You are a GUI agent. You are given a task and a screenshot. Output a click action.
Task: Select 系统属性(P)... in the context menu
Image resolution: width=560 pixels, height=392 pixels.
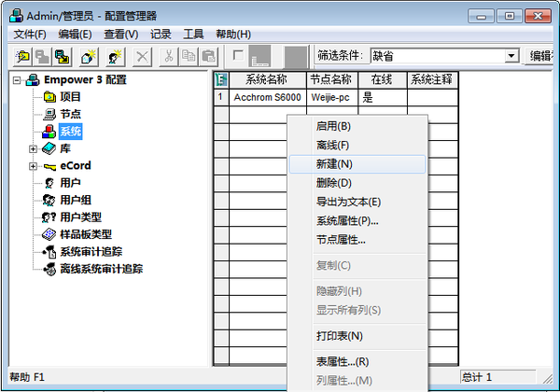(347, 221)
